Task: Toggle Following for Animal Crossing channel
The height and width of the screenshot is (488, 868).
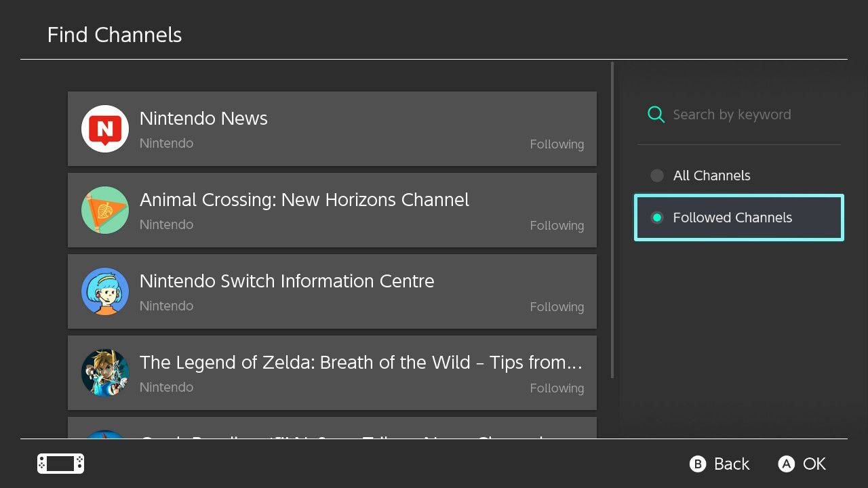Action: 557,226
